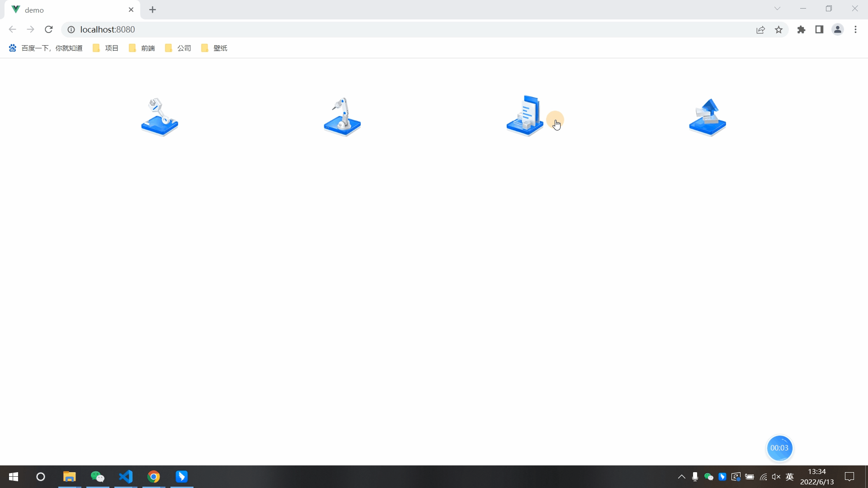The width and height of the screenshot is (868, 488).
Task: Click the 00:03 recording timer
Action: click(x=779, y=448)
